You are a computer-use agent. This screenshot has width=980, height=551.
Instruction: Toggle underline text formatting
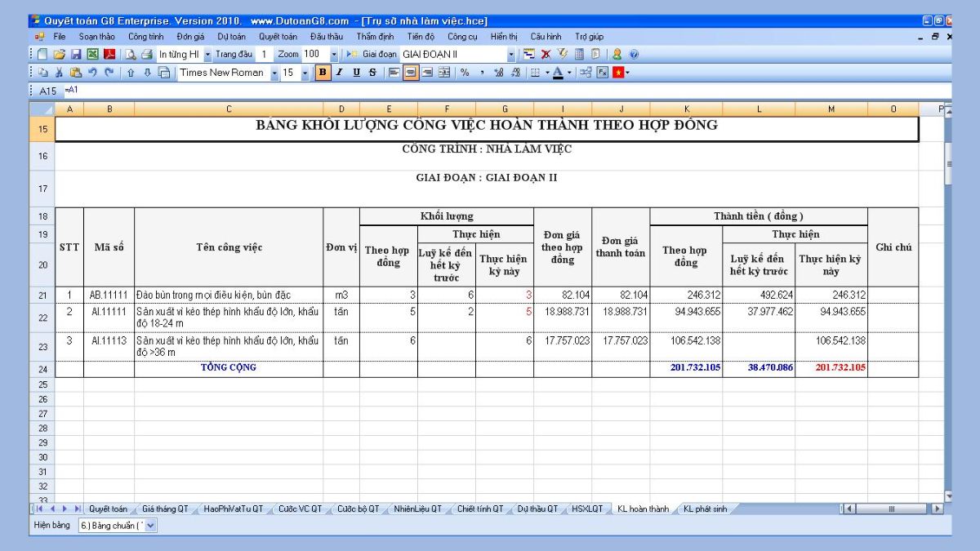[x=356, y=73]
